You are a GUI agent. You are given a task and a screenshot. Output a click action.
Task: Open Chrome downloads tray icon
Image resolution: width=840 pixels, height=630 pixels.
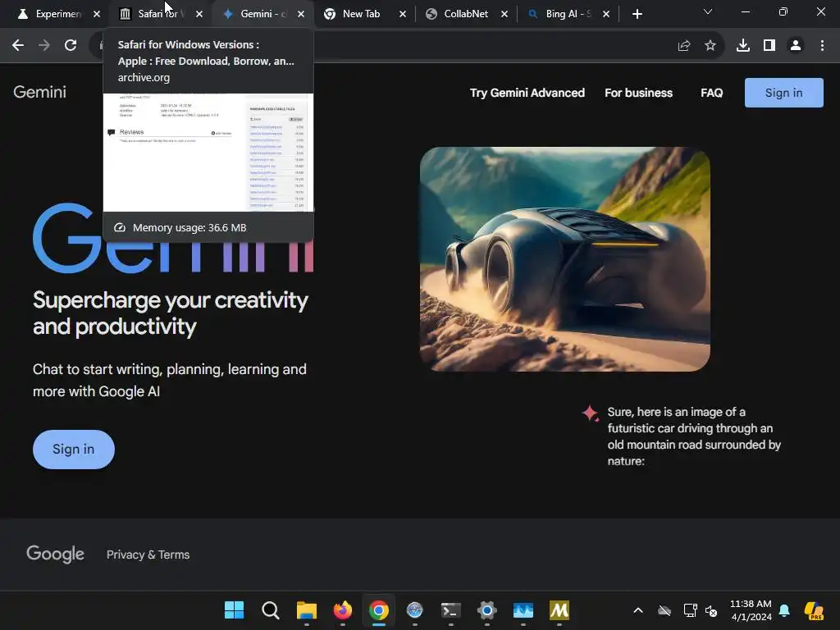(743, 46)
